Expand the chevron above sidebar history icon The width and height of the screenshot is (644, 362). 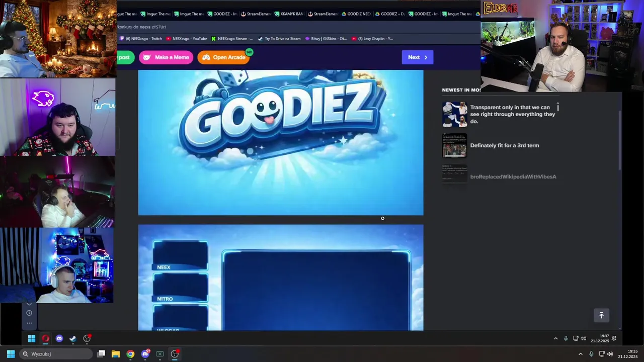[29, 304]
